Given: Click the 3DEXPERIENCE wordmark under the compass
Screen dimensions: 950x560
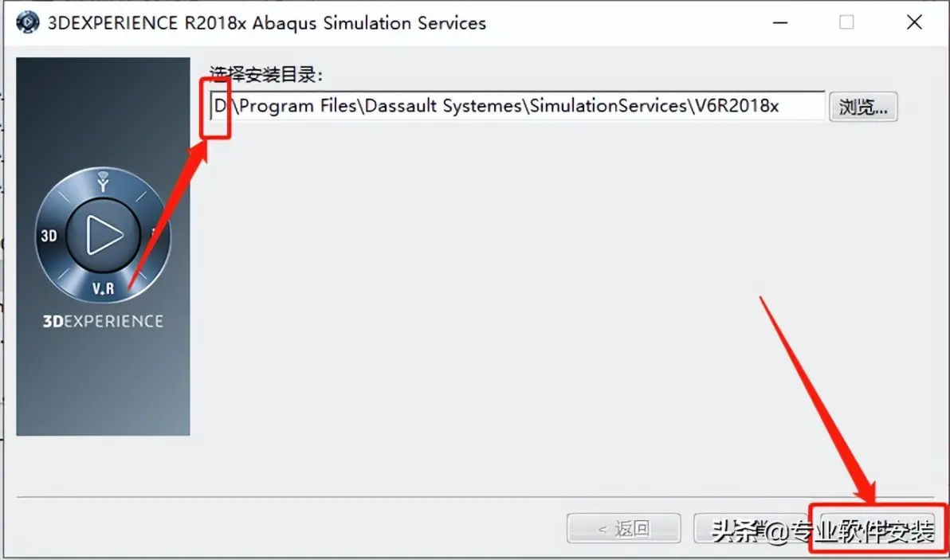Looking at the screenshot, I should point(103,321).
